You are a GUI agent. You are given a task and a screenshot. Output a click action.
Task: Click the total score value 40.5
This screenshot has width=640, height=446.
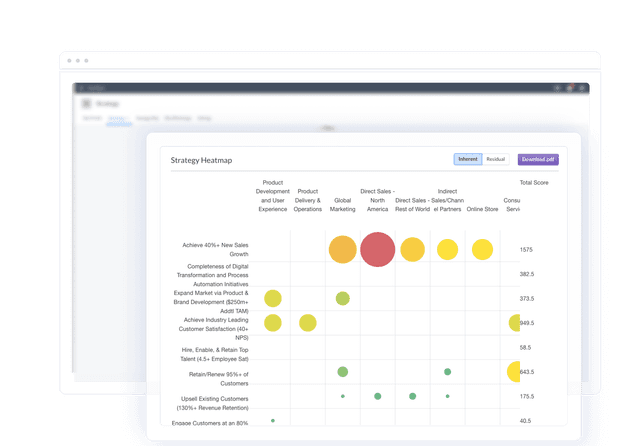pos(525,421)
